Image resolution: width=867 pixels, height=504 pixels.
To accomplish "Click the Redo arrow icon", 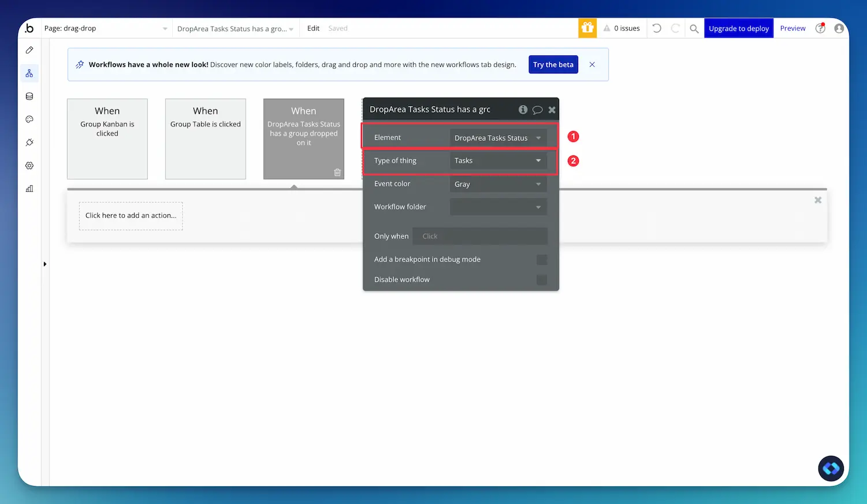I will point(675,28).
